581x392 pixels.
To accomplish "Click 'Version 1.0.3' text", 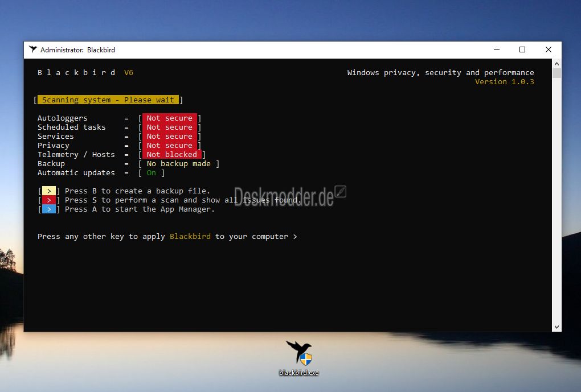I will click(504, 82).
